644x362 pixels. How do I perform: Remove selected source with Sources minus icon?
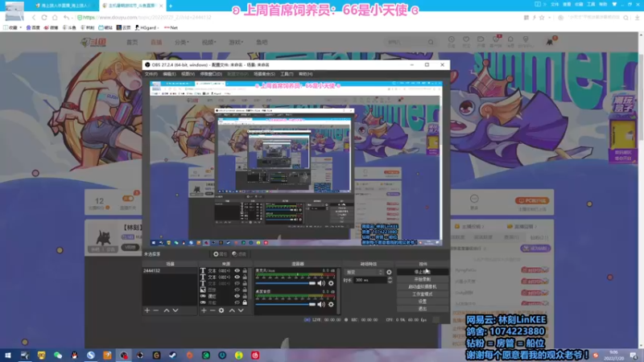coord(213,311)
